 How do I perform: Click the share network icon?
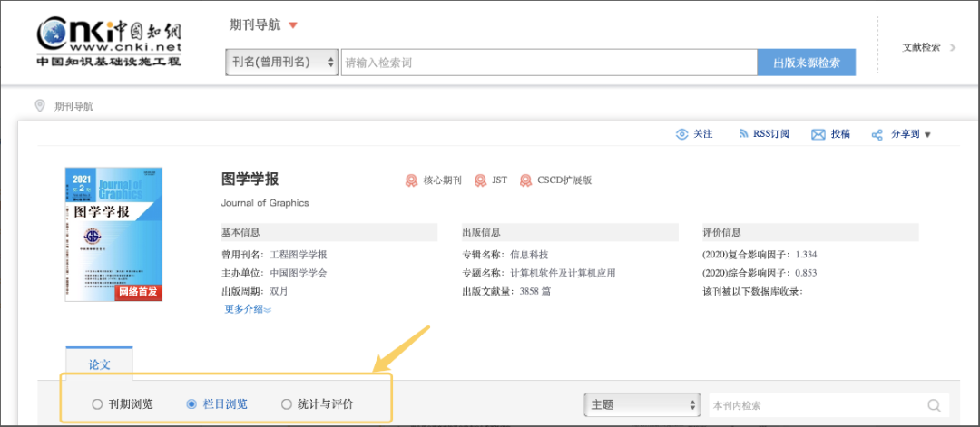tap(877, 135)
